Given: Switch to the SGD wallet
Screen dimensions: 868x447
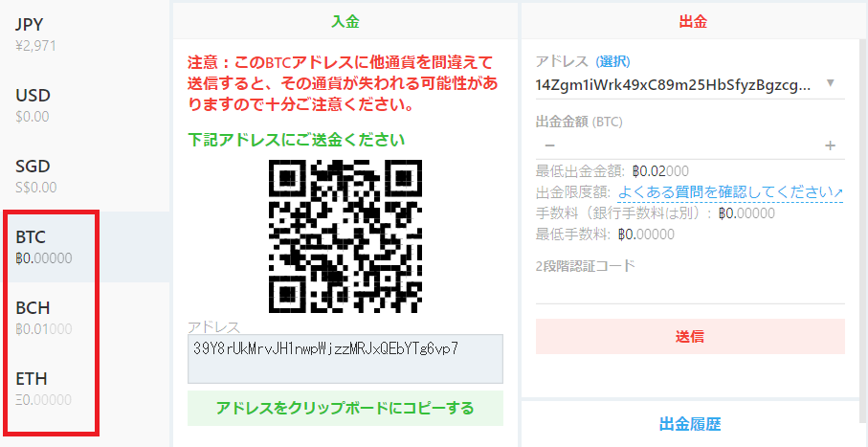Looking at the screenshot, I should (85, 176).
